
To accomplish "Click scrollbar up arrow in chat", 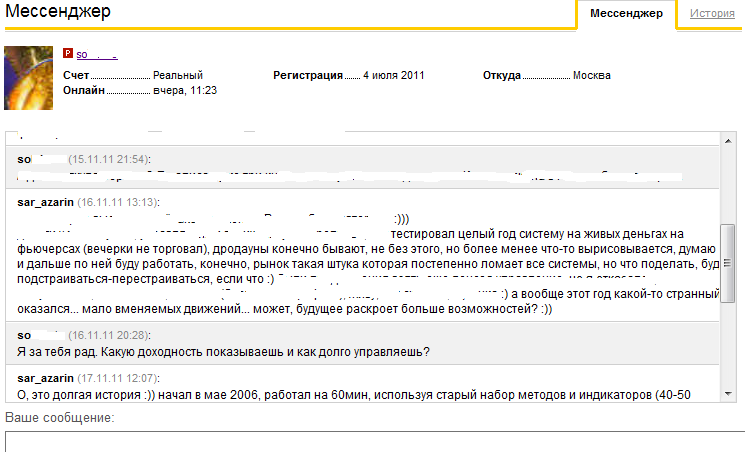I will 728,141.
